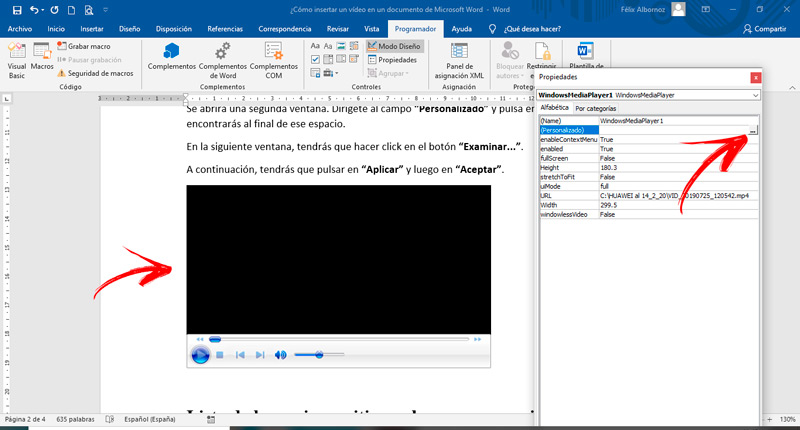Toggle Modo Diseño in Controles group

click(x=394, y=46)
